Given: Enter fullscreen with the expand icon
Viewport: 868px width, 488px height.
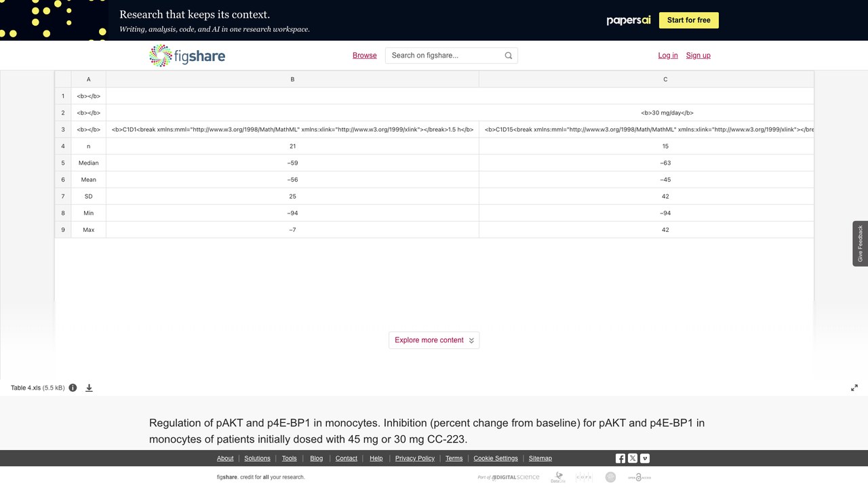Looking at the screenshot, I should 854,388.
